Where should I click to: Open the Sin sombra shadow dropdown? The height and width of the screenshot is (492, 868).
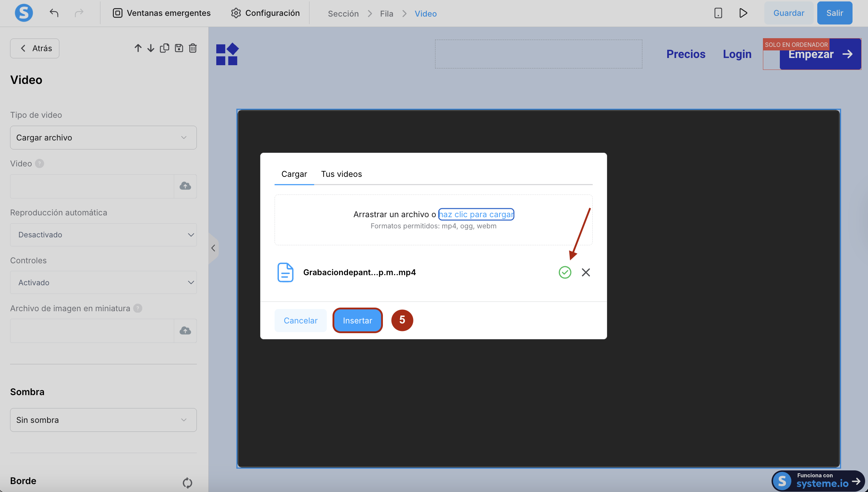point(103,420)
